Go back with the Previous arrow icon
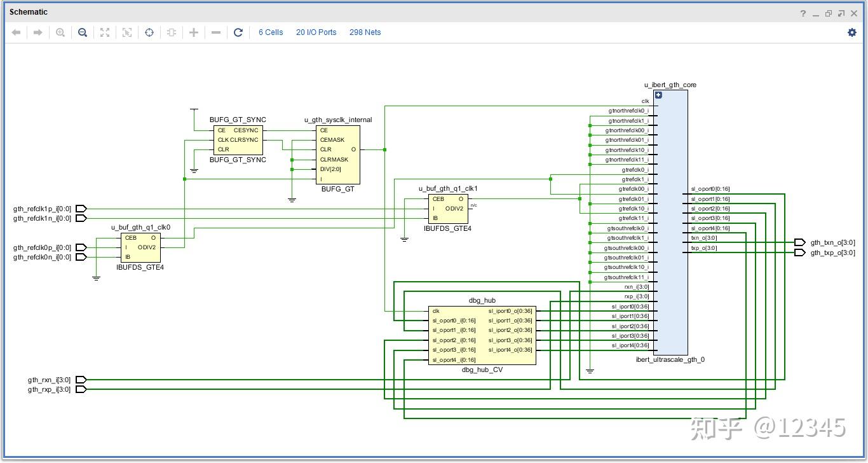The height and width of the screenshot is (463, 868). [17, 32]
